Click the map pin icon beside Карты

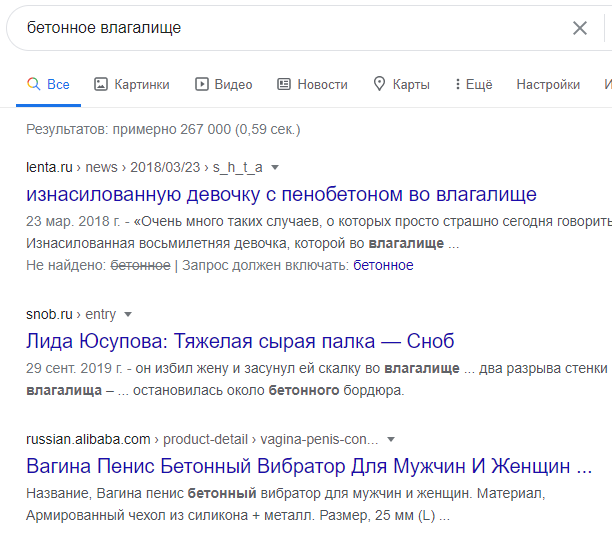[379, 84]
